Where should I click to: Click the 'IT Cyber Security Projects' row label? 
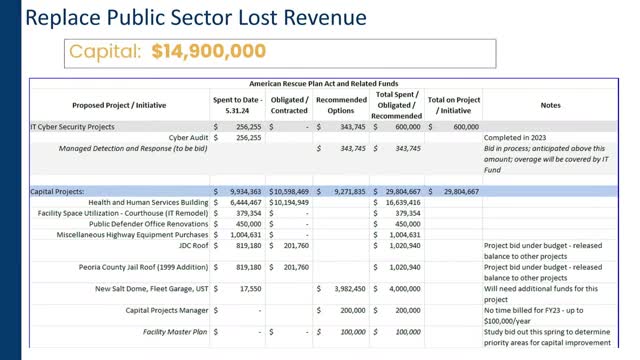pos(73,127)
